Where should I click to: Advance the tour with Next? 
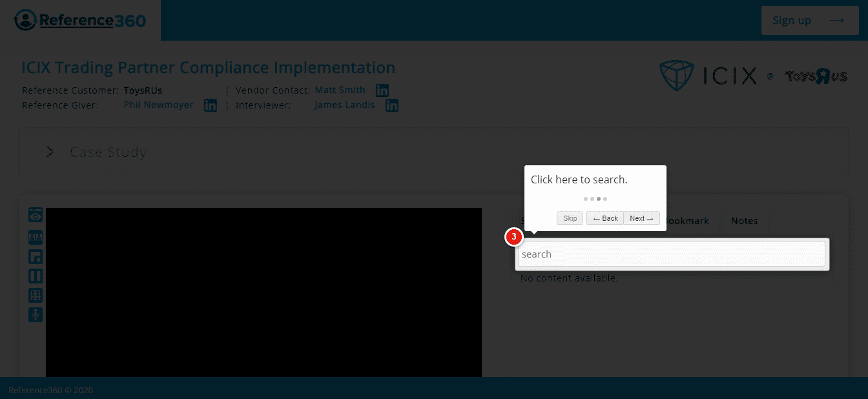pyautogui.click(x=642, y=218)
